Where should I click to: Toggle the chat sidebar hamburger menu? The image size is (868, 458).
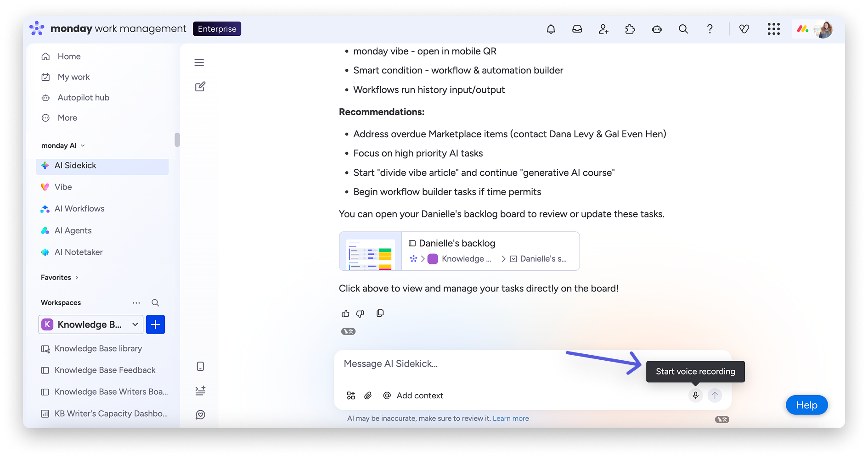[x=199, y=63]
